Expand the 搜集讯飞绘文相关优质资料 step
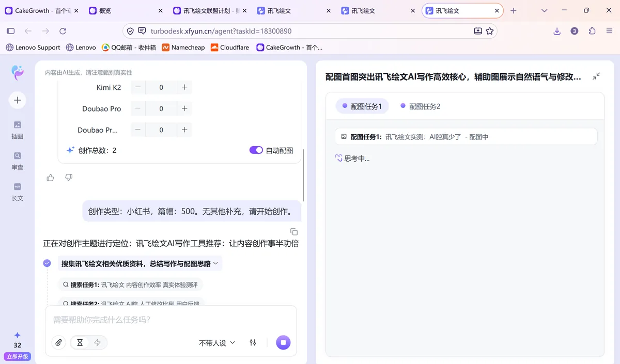The height and width of the screenshot is (364, 620). [x=139, y=263]
